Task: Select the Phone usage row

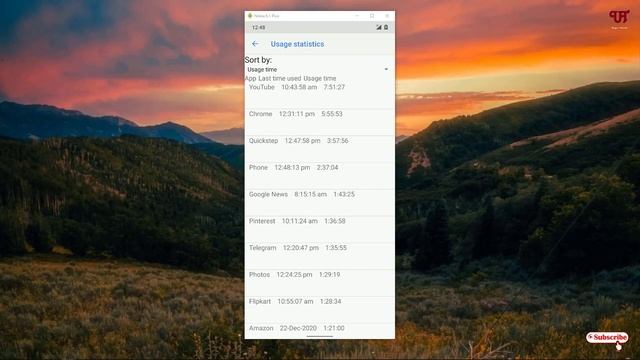Action: tap(319, 176)
